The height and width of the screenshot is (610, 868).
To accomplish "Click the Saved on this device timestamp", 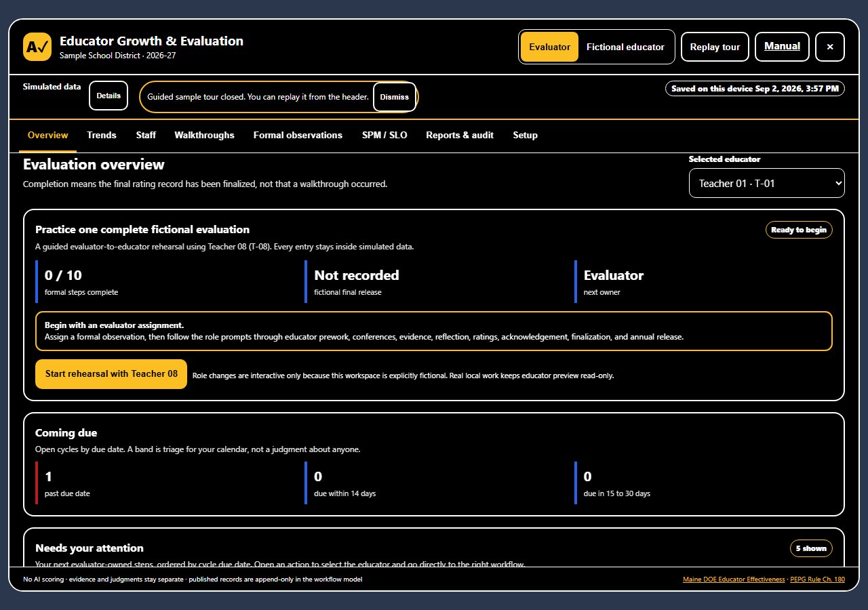I will pyautogui.click(x=755, y=89).
